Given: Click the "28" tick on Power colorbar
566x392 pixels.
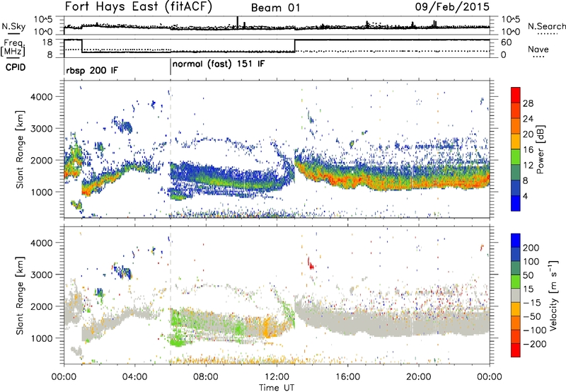Looking at the screenshot, I should click(x=528, y=103).
